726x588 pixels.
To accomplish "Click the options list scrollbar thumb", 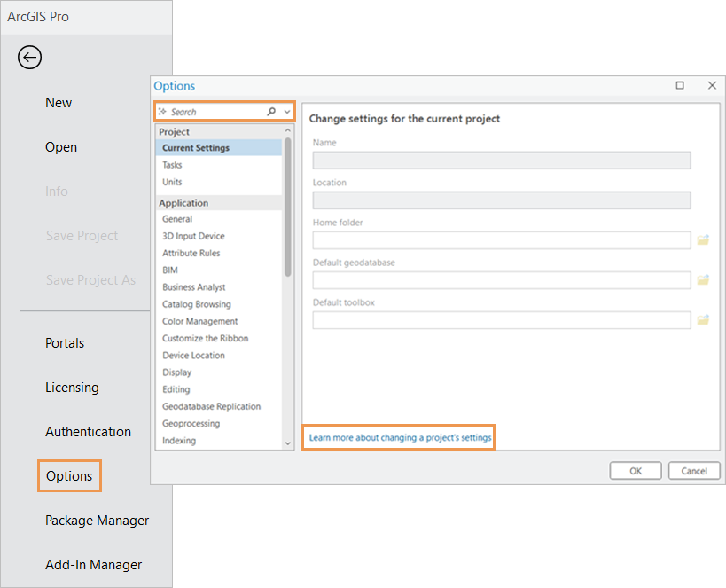I will (287, 207).
